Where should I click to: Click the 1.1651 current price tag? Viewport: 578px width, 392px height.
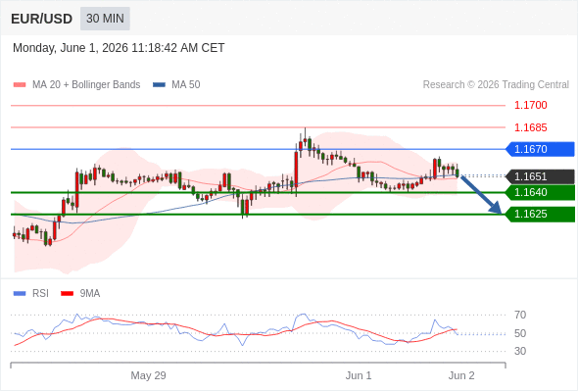(540, 176)
